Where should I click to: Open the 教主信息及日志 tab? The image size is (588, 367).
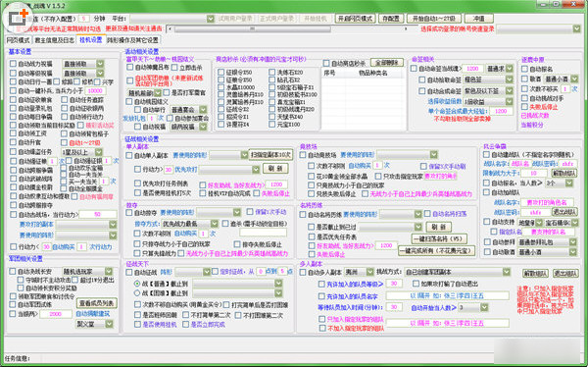[x=54, y=40]
